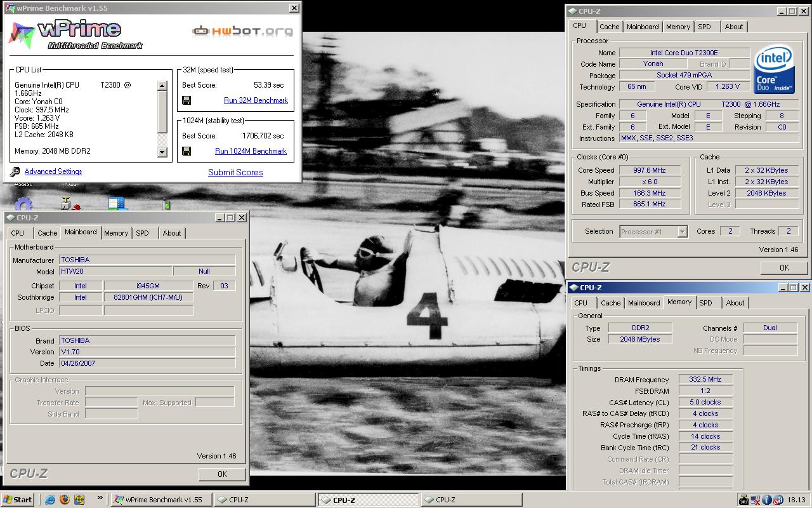Click the camera icon in system tray
Image resolution: width=812 pixels, height=508 pixels.
point(744,500)
